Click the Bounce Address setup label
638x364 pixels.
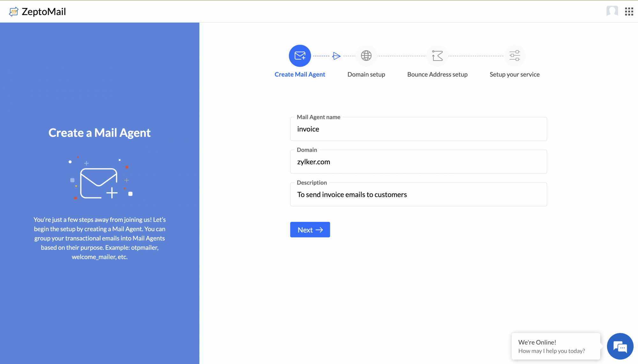(x=437, y=75)
